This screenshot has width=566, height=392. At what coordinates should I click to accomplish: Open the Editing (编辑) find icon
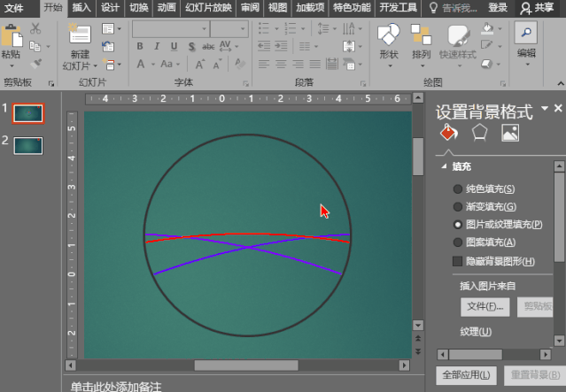click(x=526, y=34)
